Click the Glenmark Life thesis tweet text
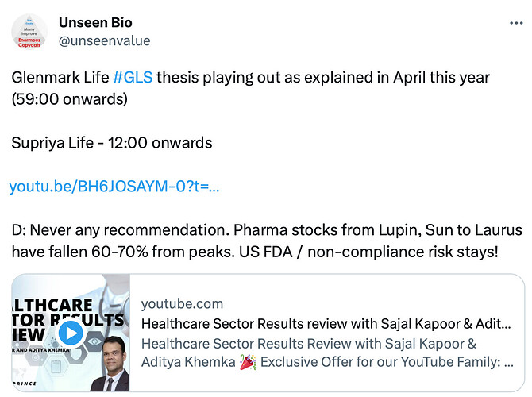532x397 pixels. pyautogui.click(x=250, y=88)
